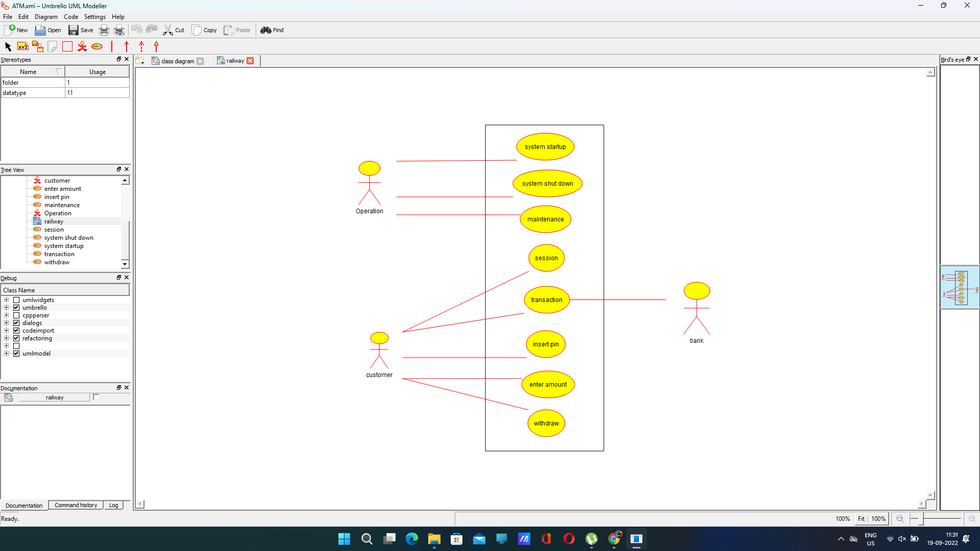The height and width of the screenshot is (551, 980).
Task: Select the use case tool with ABC label
Action: click(97, 46)
